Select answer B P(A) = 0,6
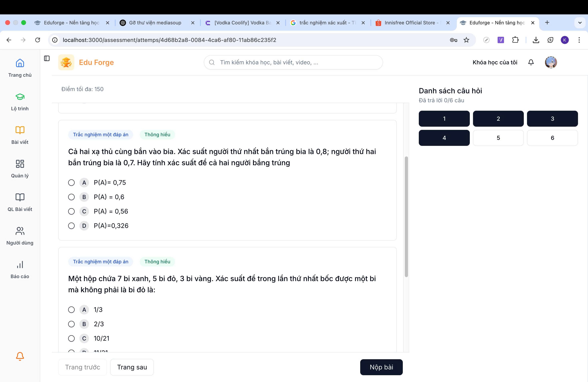The height and width of the screenshot is (382, 588). [x=71, y=197]
